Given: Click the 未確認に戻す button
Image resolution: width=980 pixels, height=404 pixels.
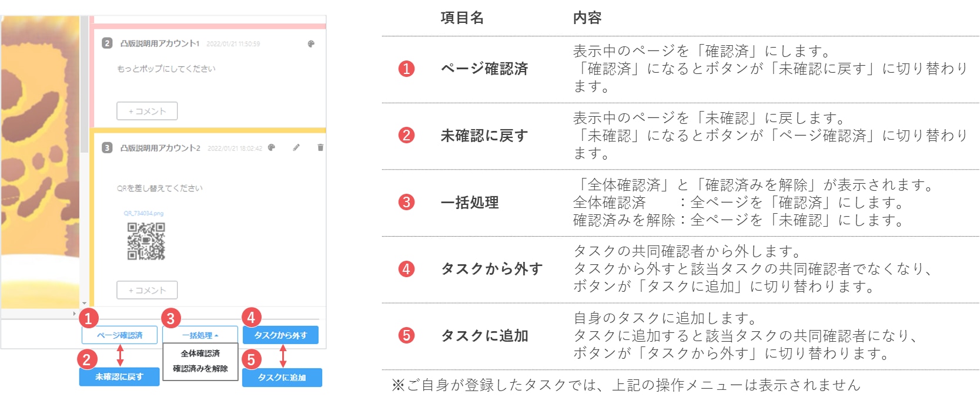Looking at the screenshot, I should tap(119, 377).
